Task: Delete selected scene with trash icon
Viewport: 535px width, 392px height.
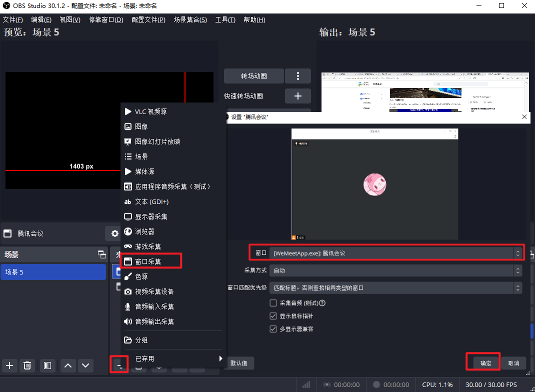Action: pos(27,365)
